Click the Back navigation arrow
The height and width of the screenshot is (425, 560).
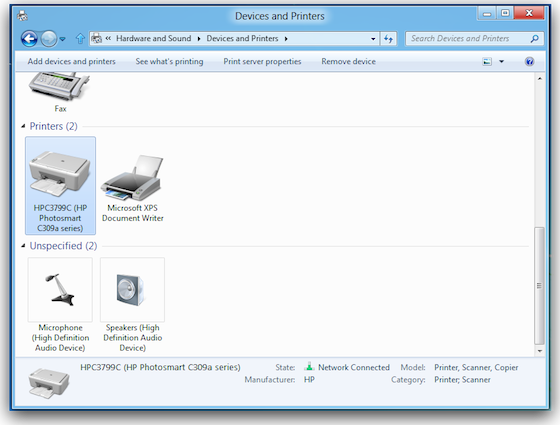[x=29, y=39]
